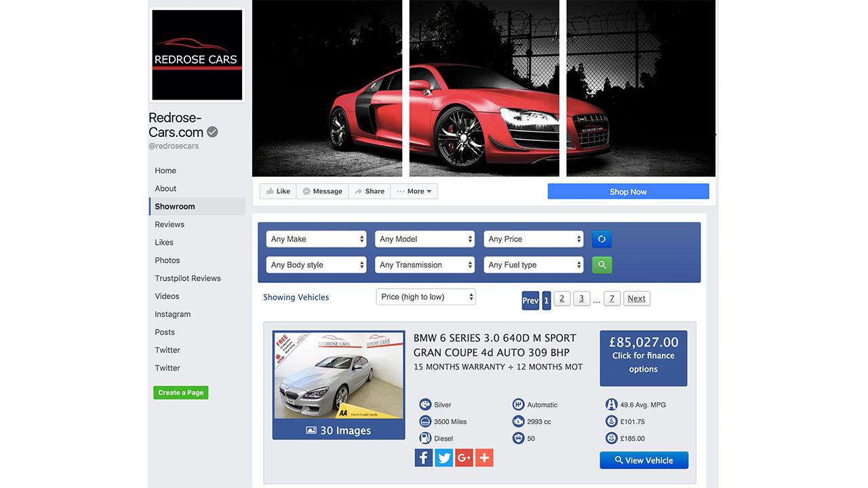Open the About page in the sidebar
This screenshot has height=488, width=868.
[165, 188]
